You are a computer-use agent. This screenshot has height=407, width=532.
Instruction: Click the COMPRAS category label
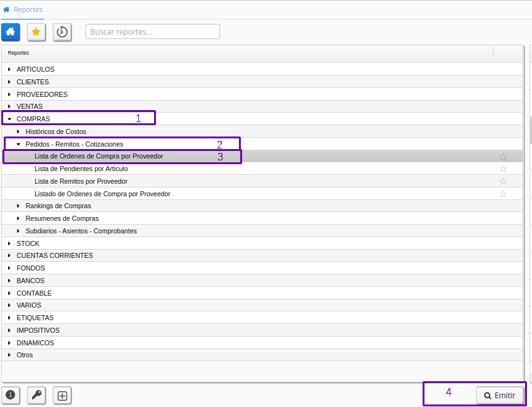pyautogui.click(x=33, y=119)
